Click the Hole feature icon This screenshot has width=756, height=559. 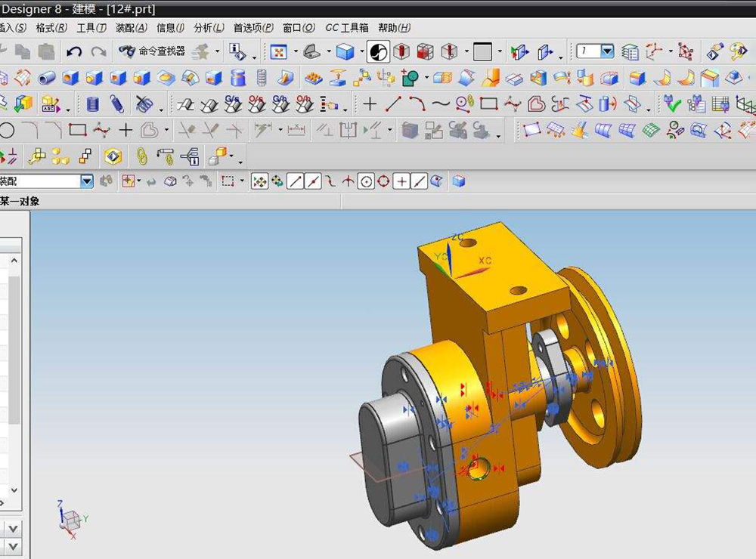tap(70, 78)
